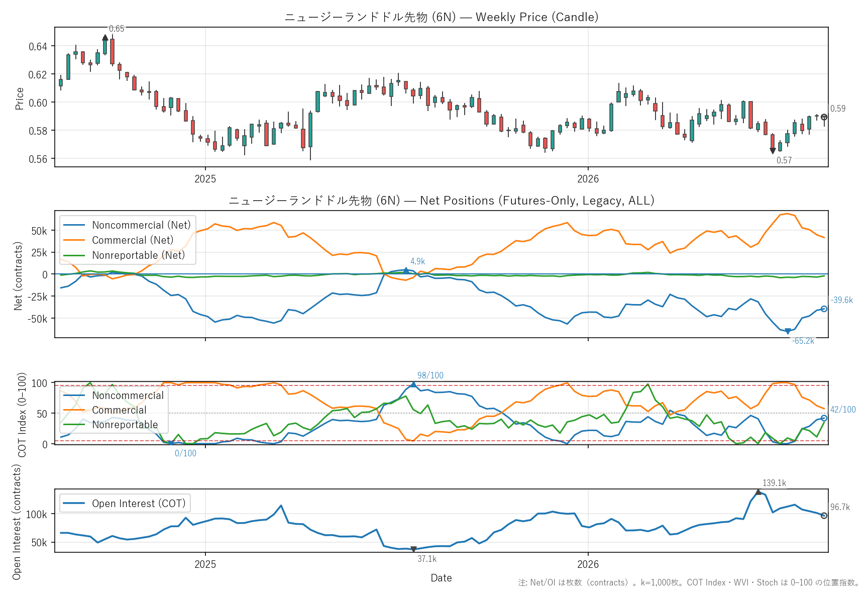This screenshot has width=868, height=593.
Task: Click the 0.60 price axis tick label
Action: [38, 103]
